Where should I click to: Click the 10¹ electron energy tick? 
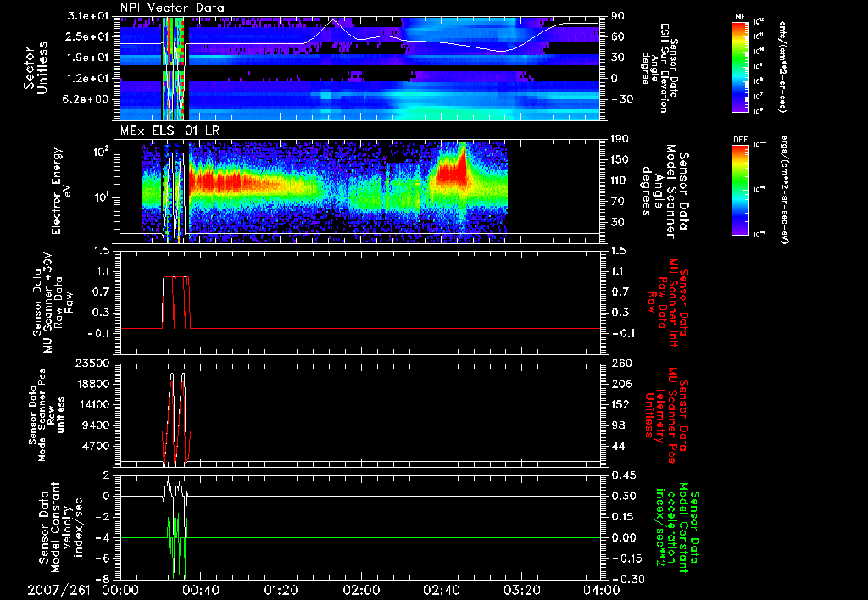click(x=101, y=197)
